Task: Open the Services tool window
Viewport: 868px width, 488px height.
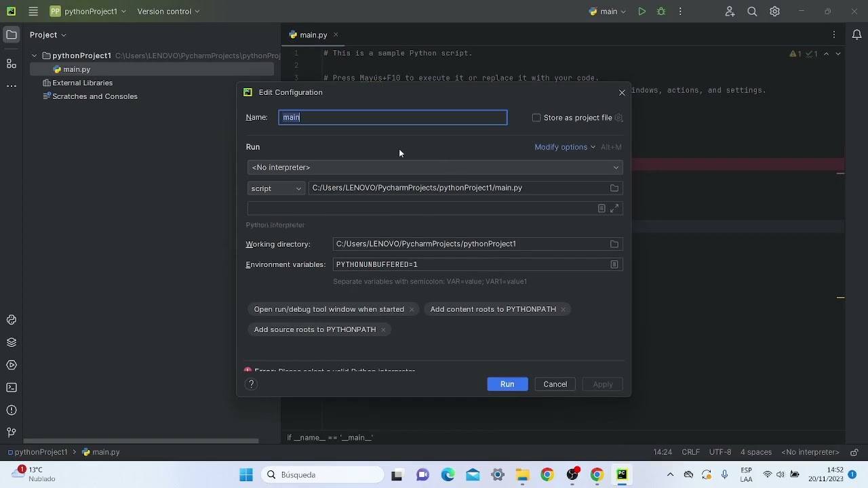Action: pyautogui.click(x=12, y=365)
